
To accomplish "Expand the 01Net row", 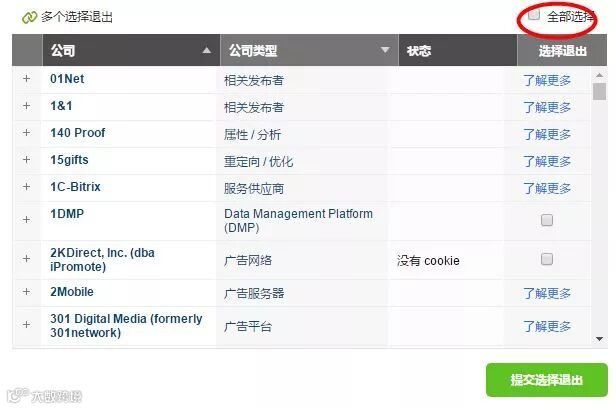I will point(26,79).
